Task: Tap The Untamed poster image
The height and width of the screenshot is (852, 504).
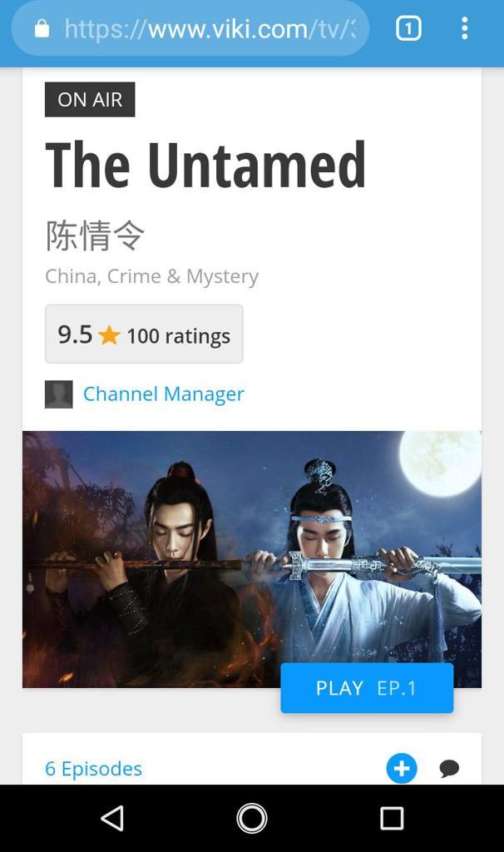Action: 252,559
